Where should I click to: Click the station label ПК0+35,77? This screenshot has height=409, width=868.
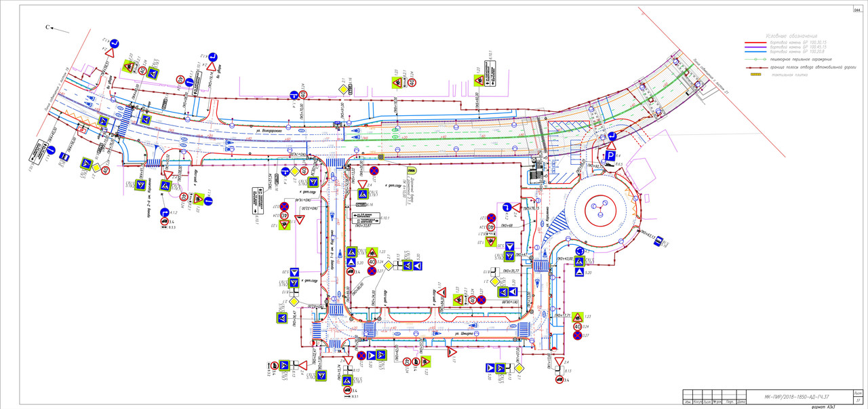point(510,271)
